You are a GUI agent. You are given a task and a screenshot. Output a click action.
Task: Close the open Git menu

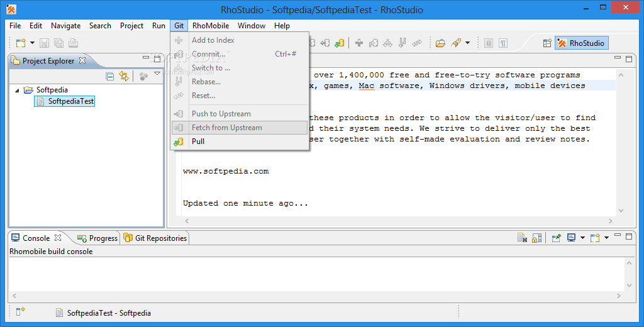click(179, 26)
